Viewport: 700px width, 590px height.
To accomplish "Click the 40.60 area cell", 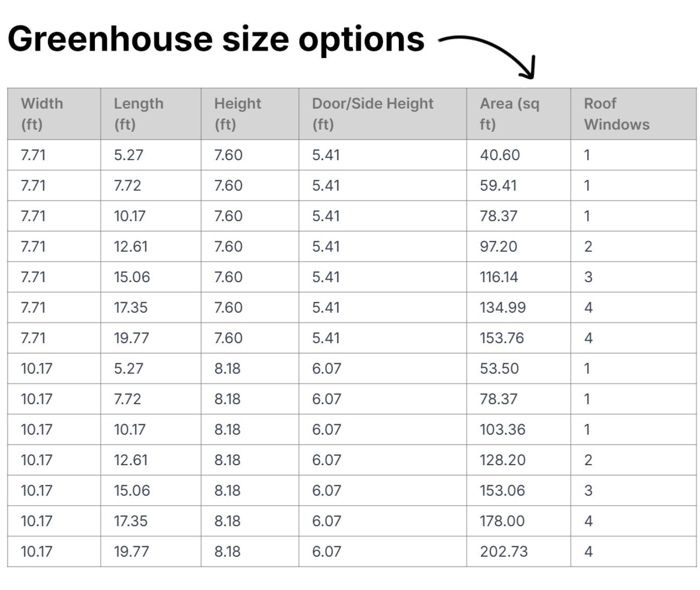I will (500, 155).
